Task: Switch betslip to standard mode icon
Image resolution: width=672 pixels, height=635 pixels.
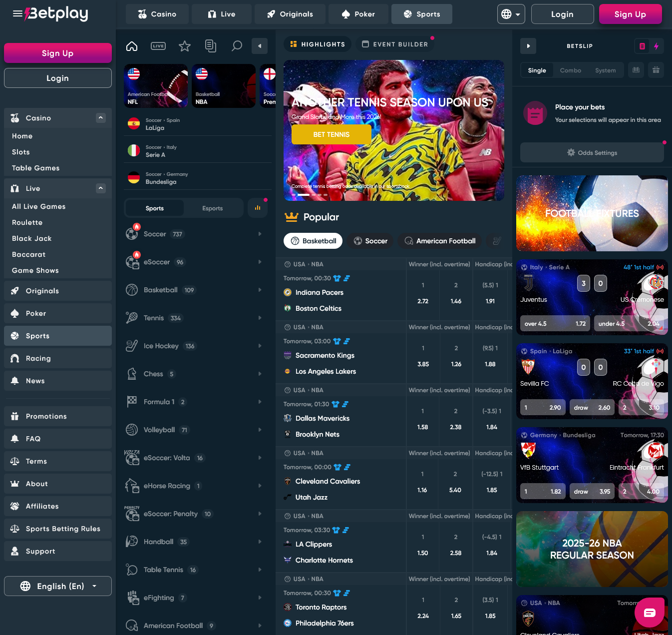Action: [643, 46]
